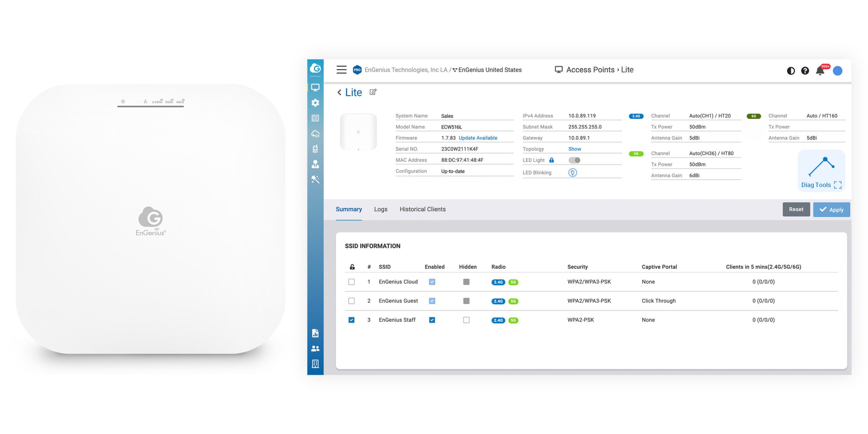
Task: Click the EnGenius Staff SSID name
Action: click(x=397, y=320)
